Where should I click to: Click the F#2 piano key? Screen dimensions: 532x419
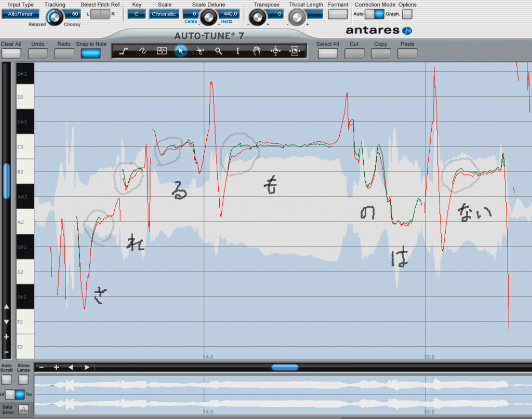25,297
